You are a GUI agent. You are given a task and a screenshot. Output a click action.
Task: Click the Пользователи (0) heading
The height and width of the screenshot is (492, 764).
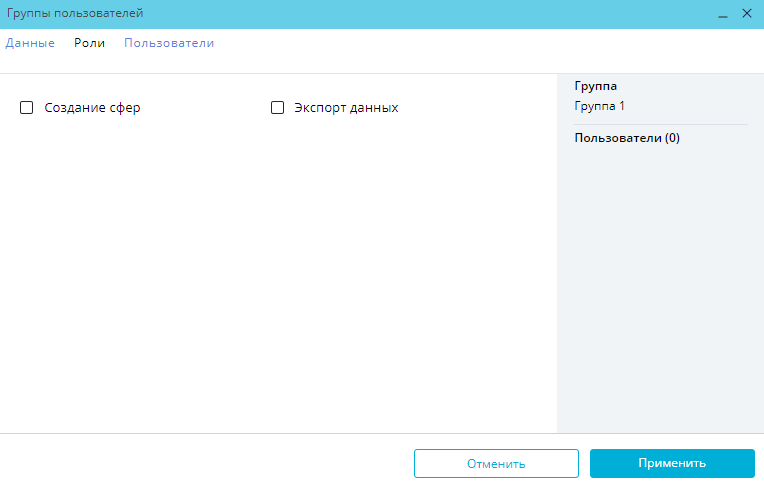click(627, 138)
